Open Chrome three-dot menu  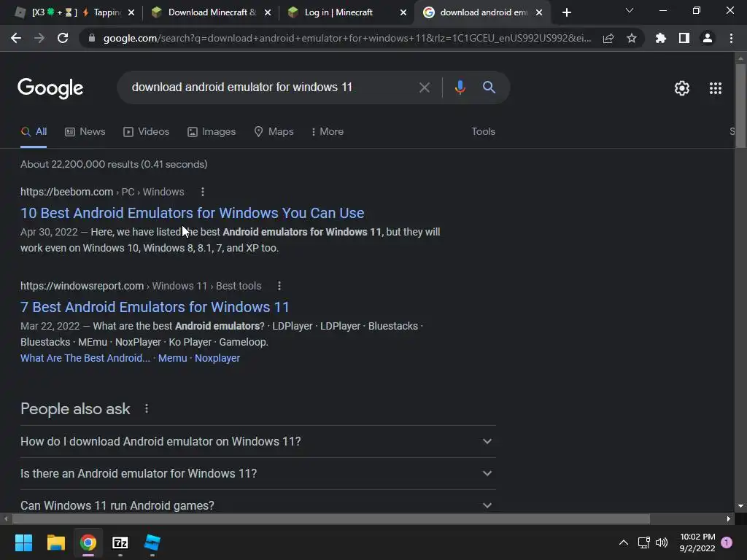pyautogui.click(x=731, y=38)
